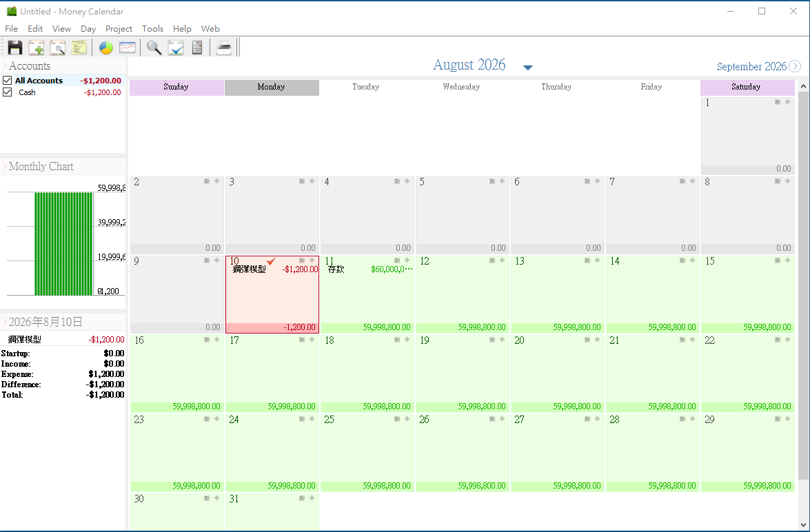Viewport: 810px width, 532px height.
Task: Select the All Accounts row label
Action: [x=39, y=81]
